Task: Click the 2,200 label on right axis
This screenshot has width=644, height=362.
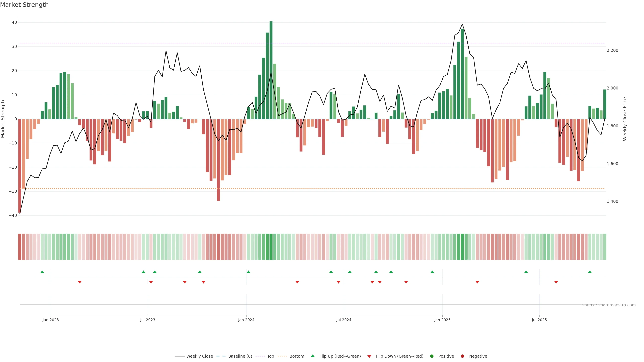Action: 612,50
